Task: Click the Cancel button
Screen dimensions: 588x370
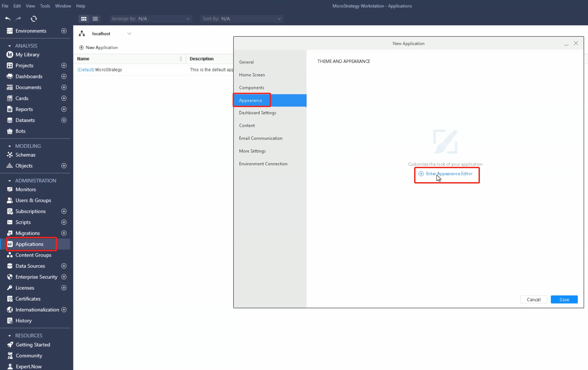Action: 534,299
